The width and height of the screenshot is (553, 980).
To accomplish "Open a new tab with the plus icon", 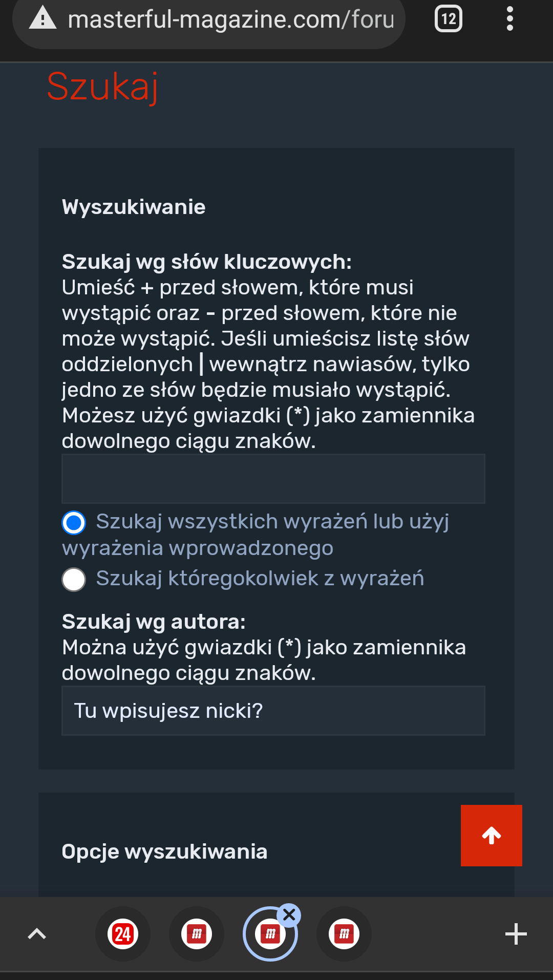I will 516,934.
